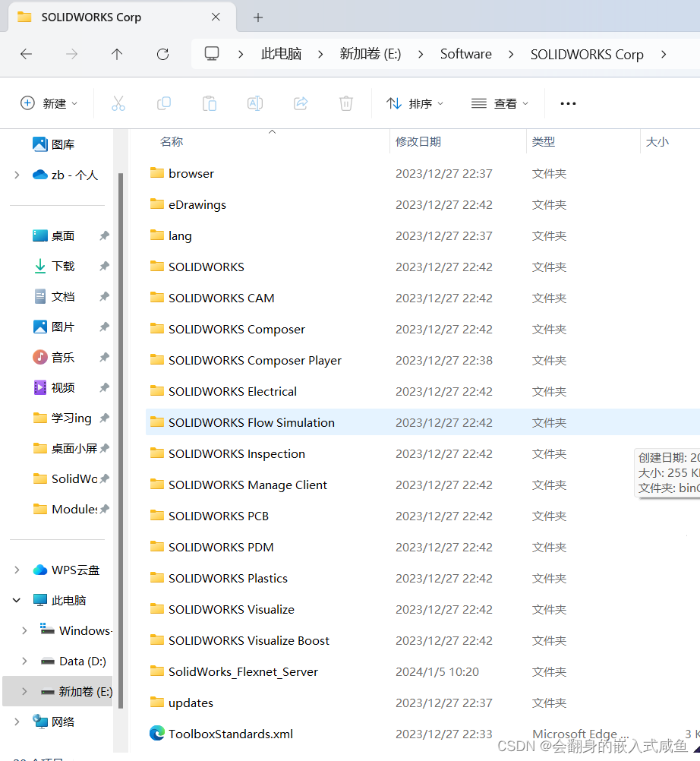Select the SOLIDWORKS PCB folder
The height and width of the screenshot is (761, 700).
coord(422,516)
